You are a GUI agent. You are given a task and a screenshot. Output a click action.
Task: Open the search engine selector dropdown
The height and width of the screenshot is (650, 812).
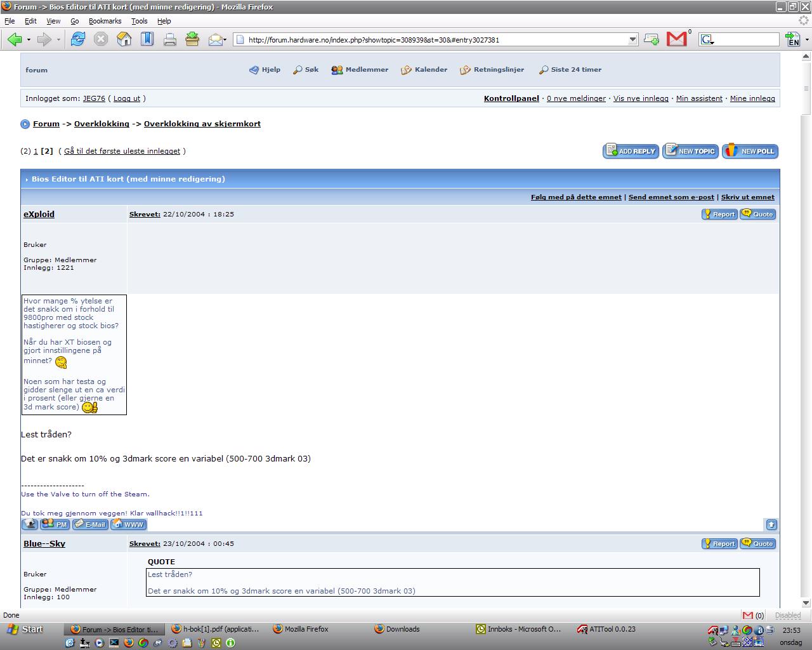coord(707,39)
